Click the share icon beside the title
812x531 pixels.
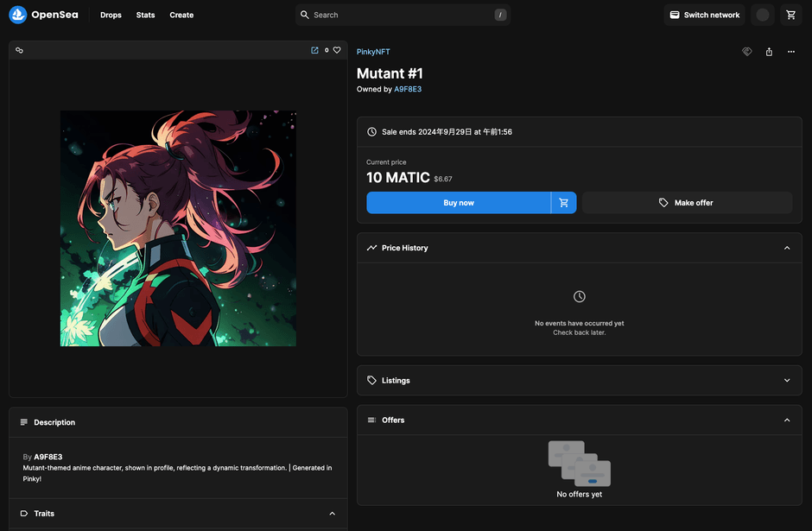click(x=769, y=52)
